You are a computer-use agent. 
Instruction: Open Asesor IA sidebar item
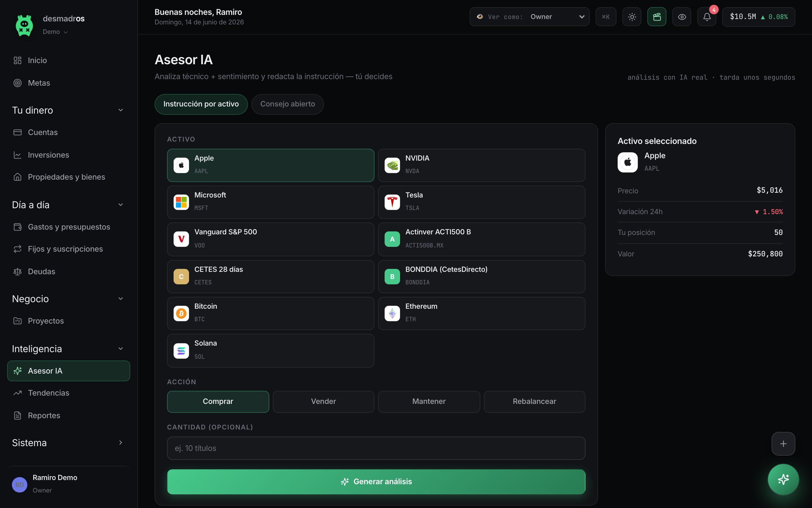click(68, 371)
